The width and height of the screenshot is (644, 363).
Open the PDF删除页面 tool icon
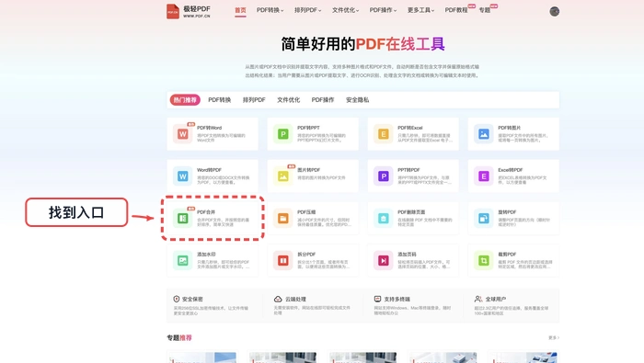[384, 218]
